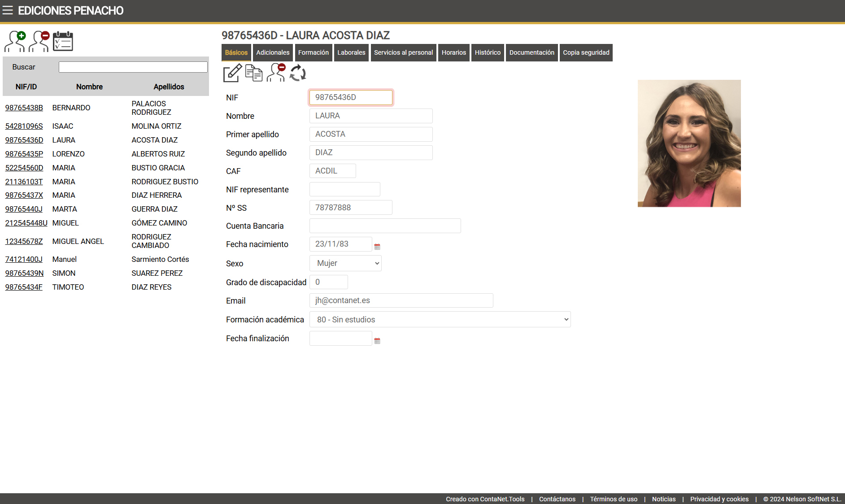
Task: Click the Contáctanos footer link
Action: pyautogui.click(x=557, y=499)
